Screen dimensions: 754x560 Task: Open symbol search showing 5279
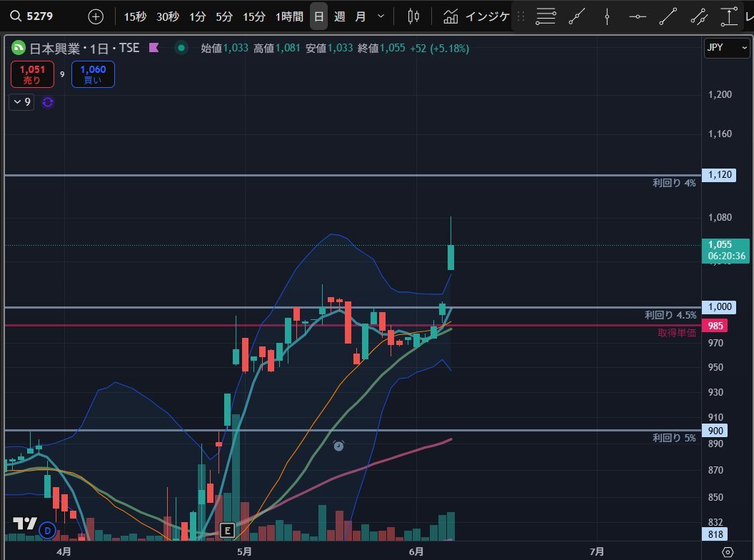tap(31, 16)
